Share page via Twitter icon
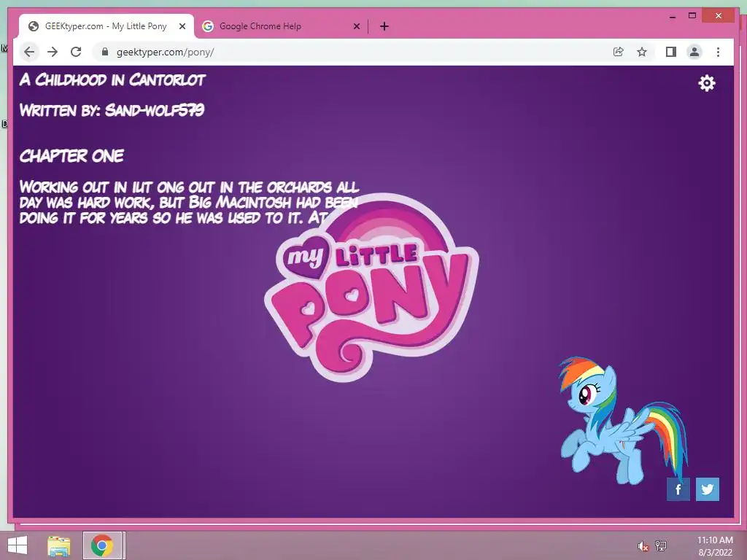This screenshot has width=747, height=560. coord(708,489)
